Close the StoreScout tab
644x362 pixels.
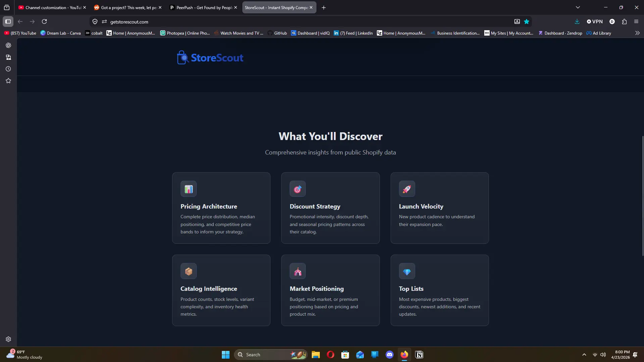click(x=311, y=7)
